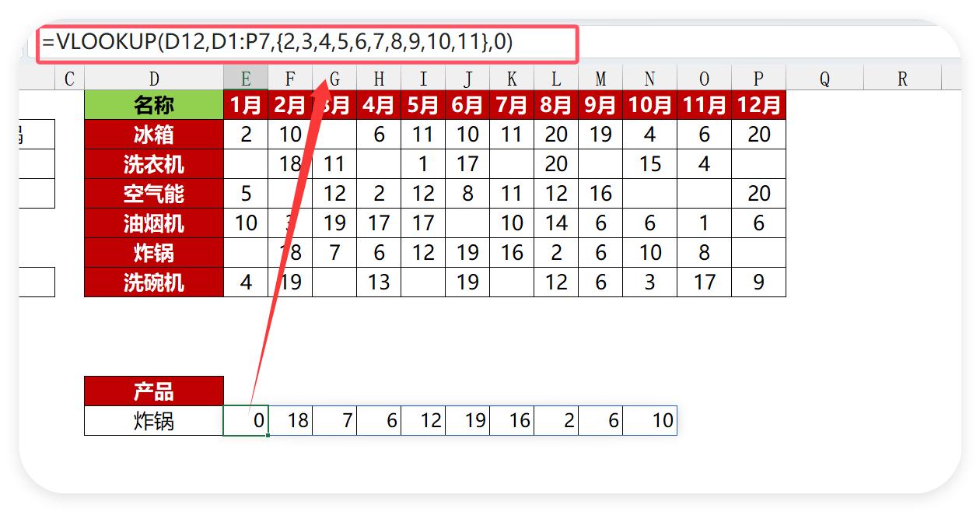Click result cell 7 in lookup row
980x512 pixels.
[x=334, y=421]
